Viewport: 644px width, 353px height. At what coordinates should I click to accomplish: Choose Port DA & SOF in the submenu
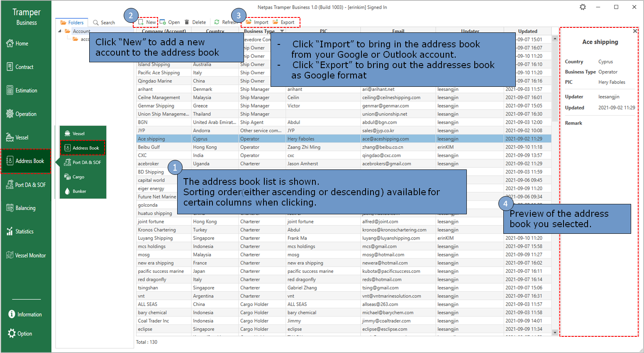83,162
